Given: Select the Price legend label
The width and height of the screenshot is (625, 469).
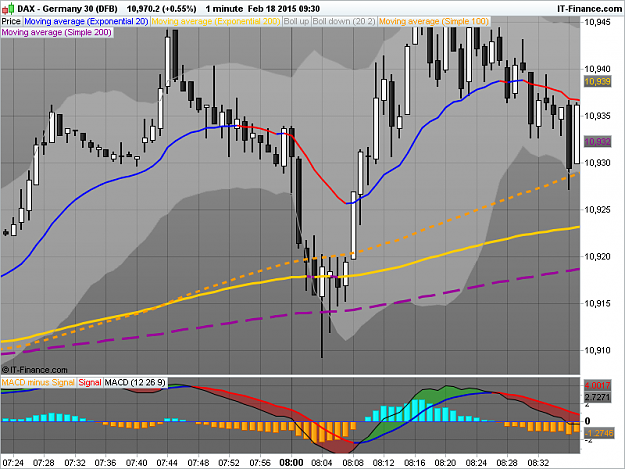Looking at the screenshot, I should [11, 22].
